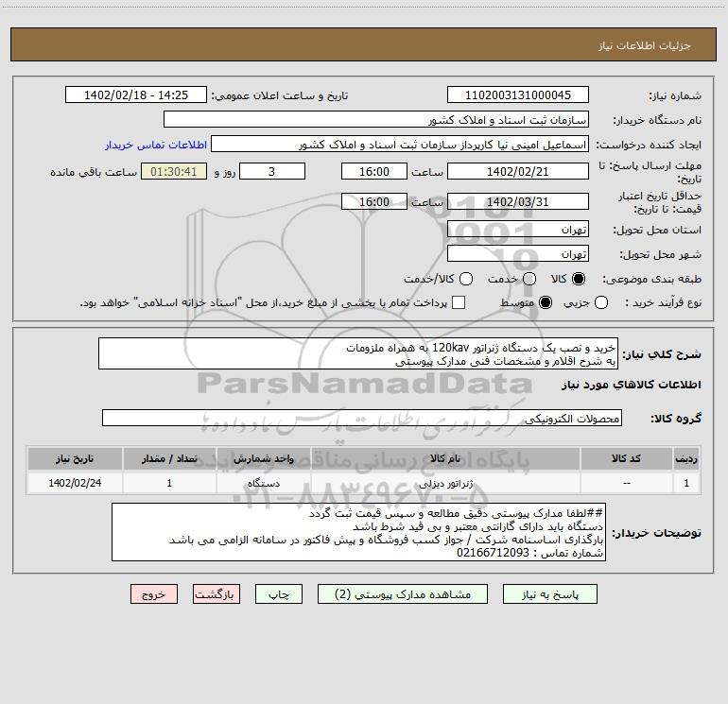Tick the اسناد خزانه اسلامی payment checkbox
Screen dimensions: 728x704
click(x=459, y=302)
